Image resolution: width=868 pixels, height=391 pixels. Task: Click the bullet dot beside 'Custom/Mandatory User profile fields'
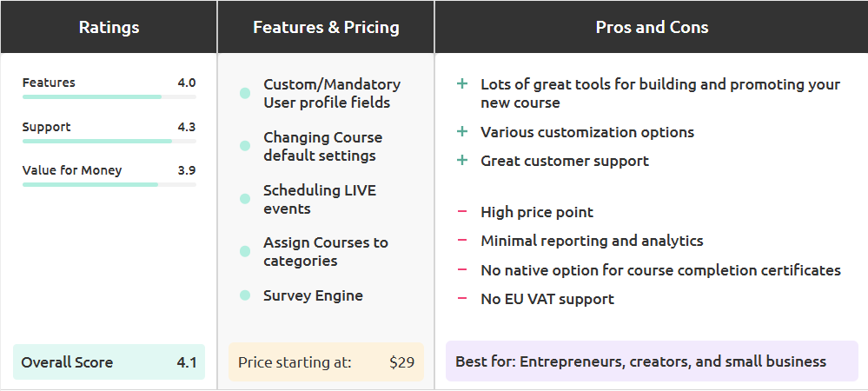245,93
